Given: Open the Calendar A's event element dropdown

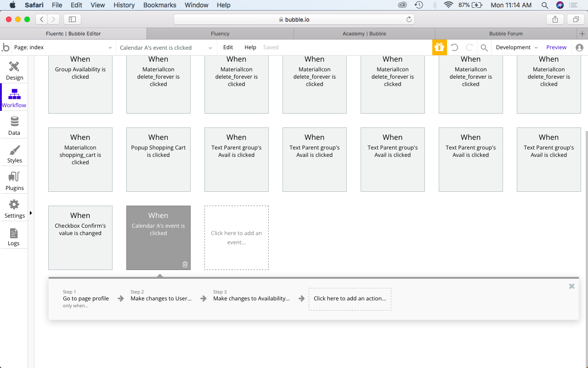Looking at the screenshot, I should click(166, 47).
